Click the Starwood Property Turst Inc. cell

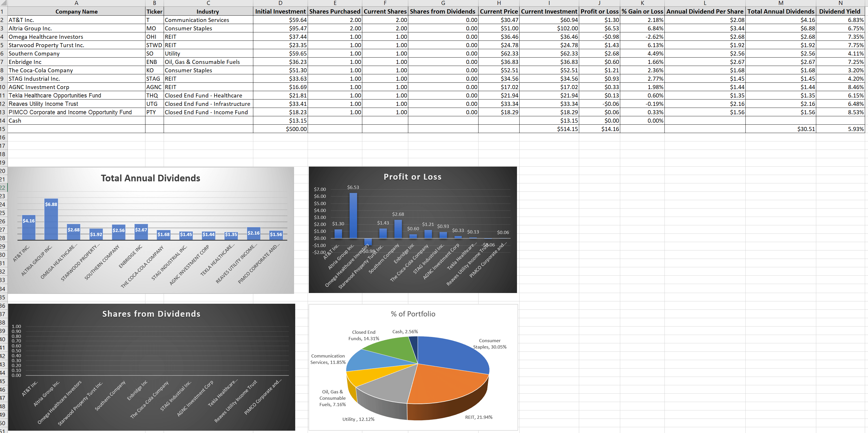click(77, 45)
